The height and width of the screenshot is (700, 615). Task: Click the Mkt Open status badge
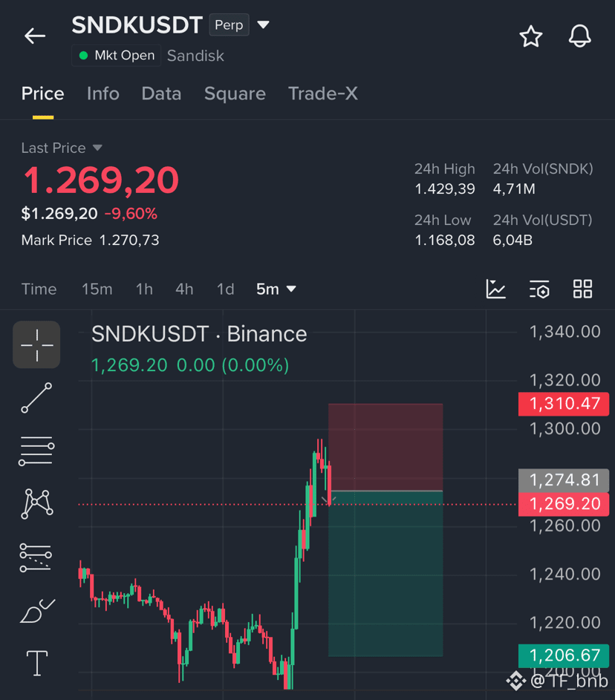tap(117, 56)
